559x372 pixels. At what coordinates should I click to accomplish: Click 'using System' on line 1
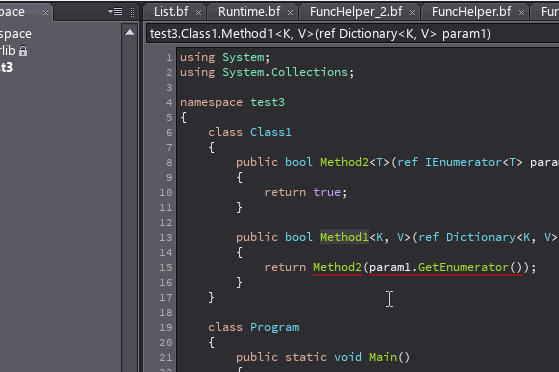(x=222, y=57)
